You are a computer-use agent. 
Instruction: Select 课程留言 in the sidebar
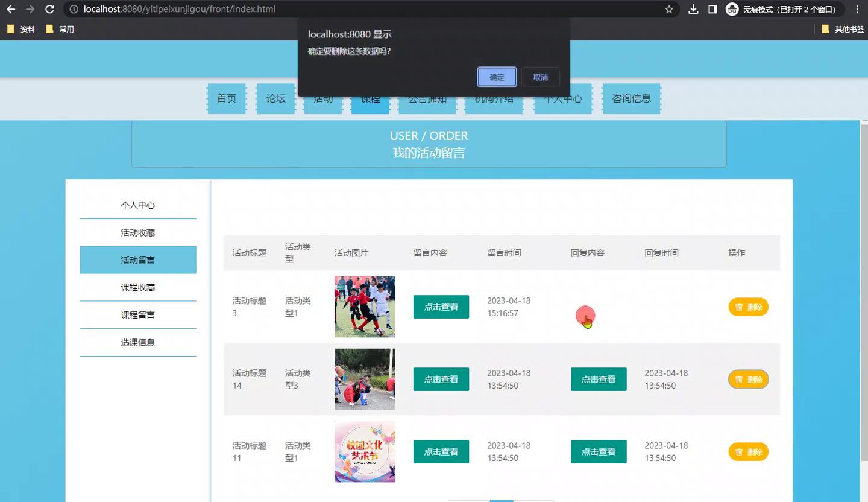click(138, 315)
